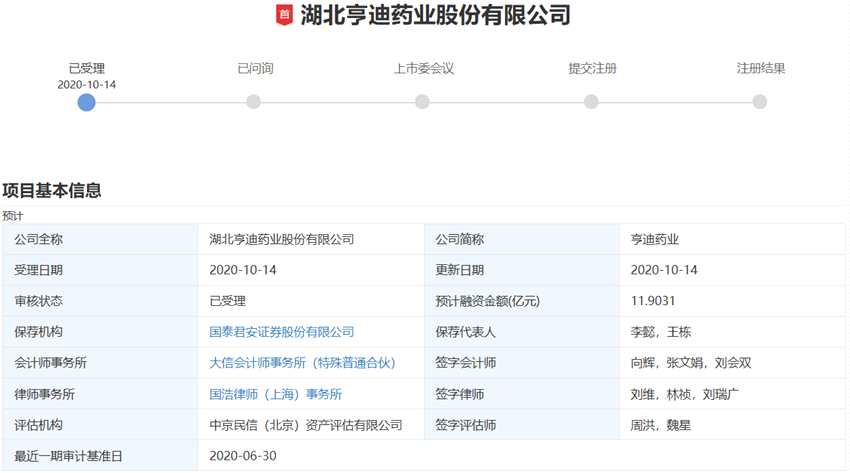Click the lawyers 刘维, 林祯, 刘瑞广
The height and width of the screenshot is (473, 850).
pos(685,394)
